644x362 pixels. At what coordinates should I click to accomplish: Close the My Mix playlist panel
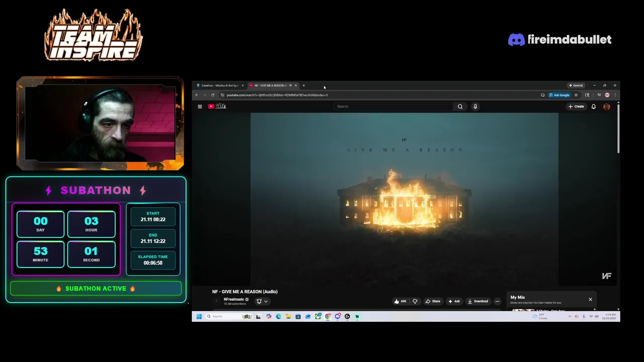click(591, 300)
